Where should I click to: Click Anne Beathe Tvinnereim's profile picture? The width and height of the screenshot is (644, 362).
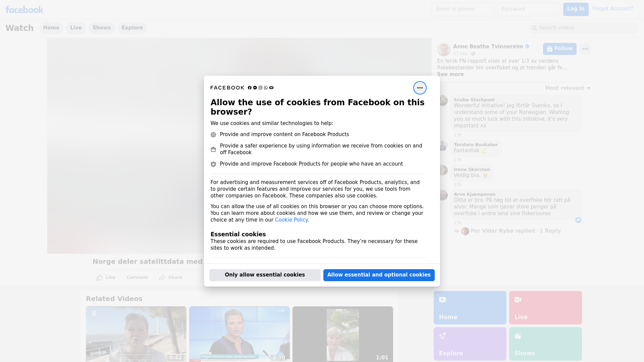(x=443, y=50)
